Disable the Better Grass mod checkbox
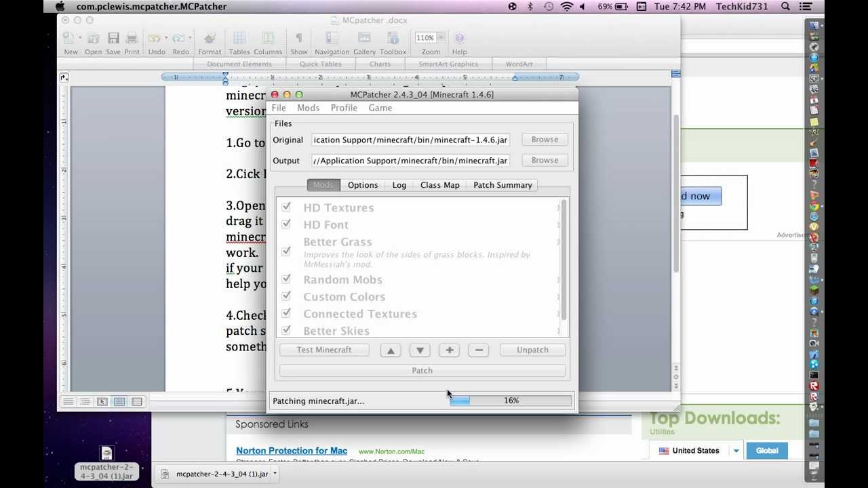 click(286, 251)
